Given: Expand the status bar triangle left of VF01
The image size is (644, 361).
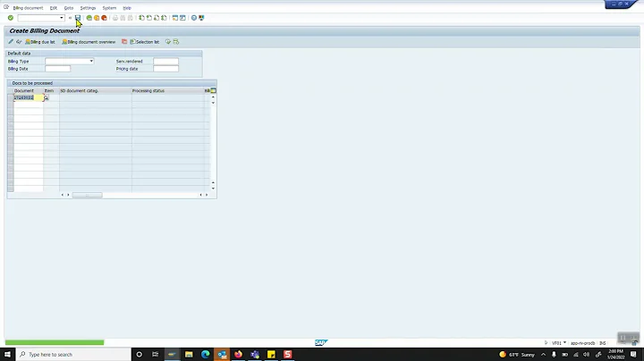Looking at the screenshot, I should tap(546, 342).
